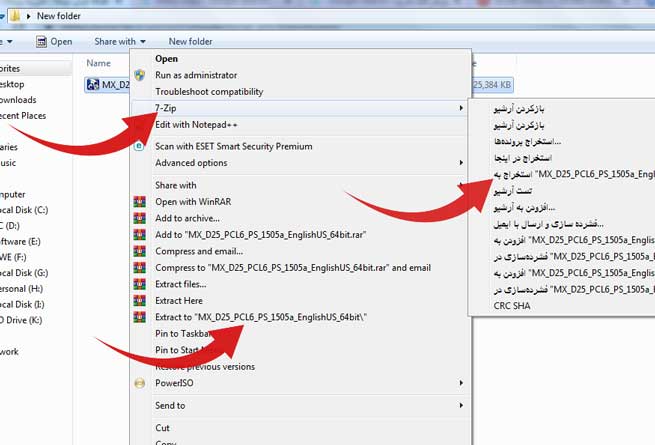Select فشرده سازی و ارسال با ایمیل...
This screenshot has width=655, height=445.
548,224
